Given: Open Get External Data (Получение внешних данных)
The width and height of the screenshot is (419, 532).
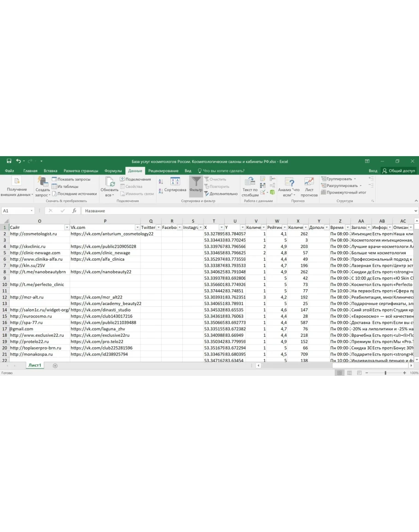Looking at the screenshot, I should 17,186.
